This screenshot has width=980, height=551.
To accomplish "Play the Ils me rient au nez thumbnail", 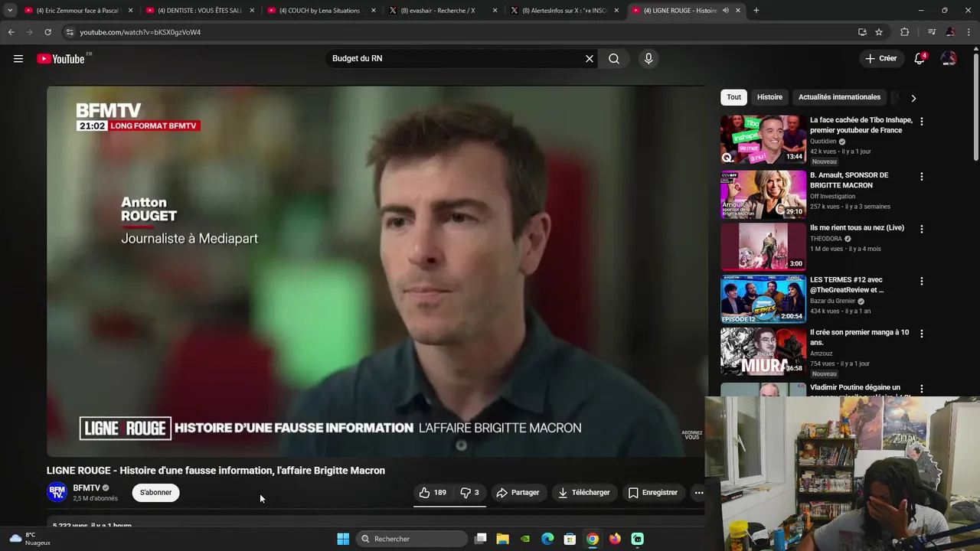I will [x=763, y=246].
